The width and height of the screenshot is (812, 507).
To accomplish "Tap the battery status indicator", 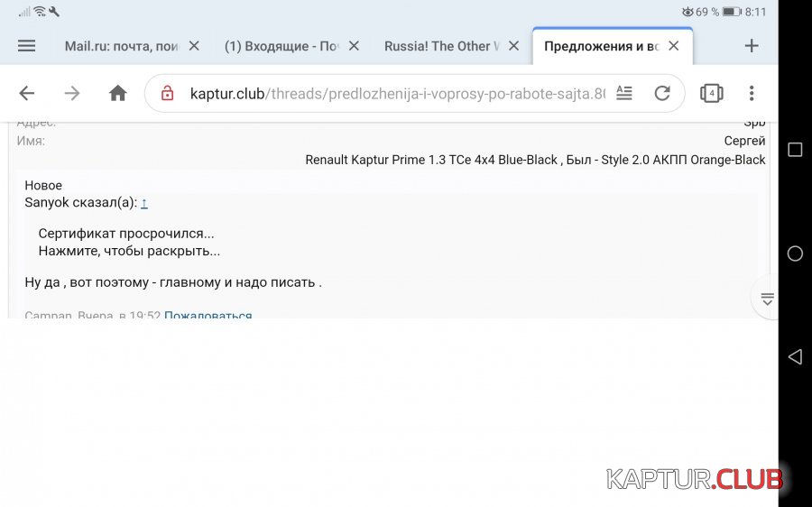I will pyautogui.click(x=732, y=12).
